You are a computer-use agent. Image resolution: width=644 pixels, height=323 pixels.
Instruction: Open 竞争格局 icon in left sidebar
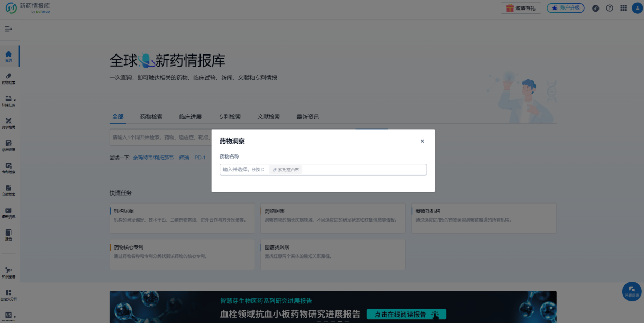8,123
